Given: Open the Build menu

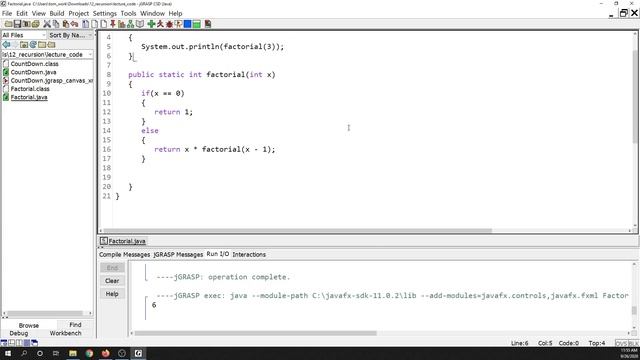Looking at the screenshot, I should [57, 13].
